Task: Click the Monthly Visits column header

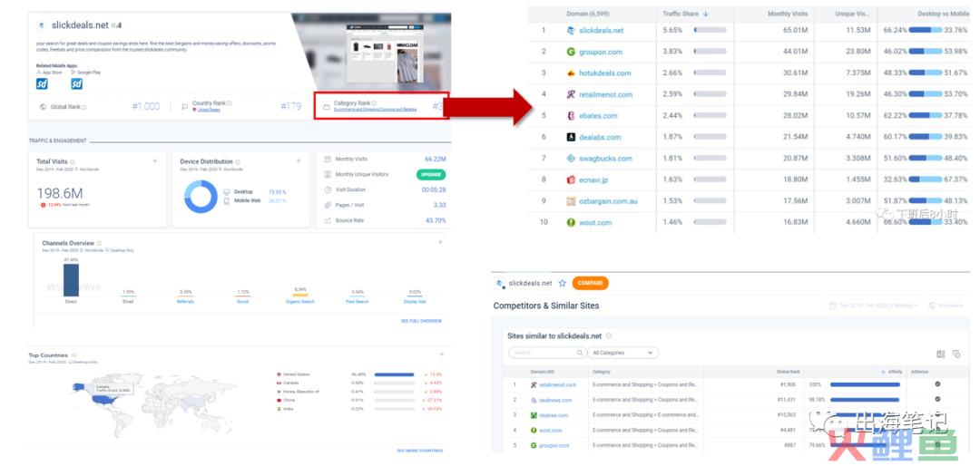Action: click(788, 13)
